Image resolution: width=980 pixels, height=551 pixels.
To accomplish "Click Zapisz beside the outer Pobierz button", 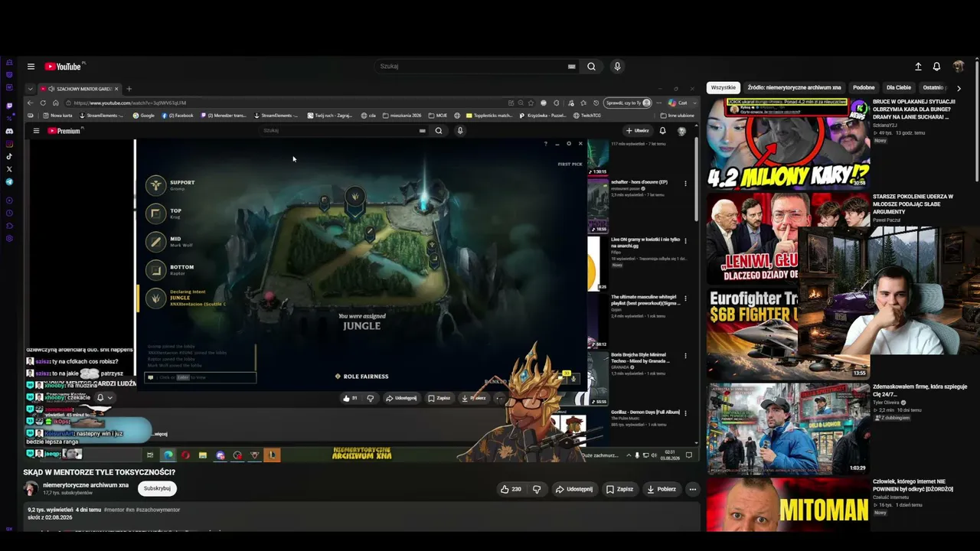I will click(620, 489).
